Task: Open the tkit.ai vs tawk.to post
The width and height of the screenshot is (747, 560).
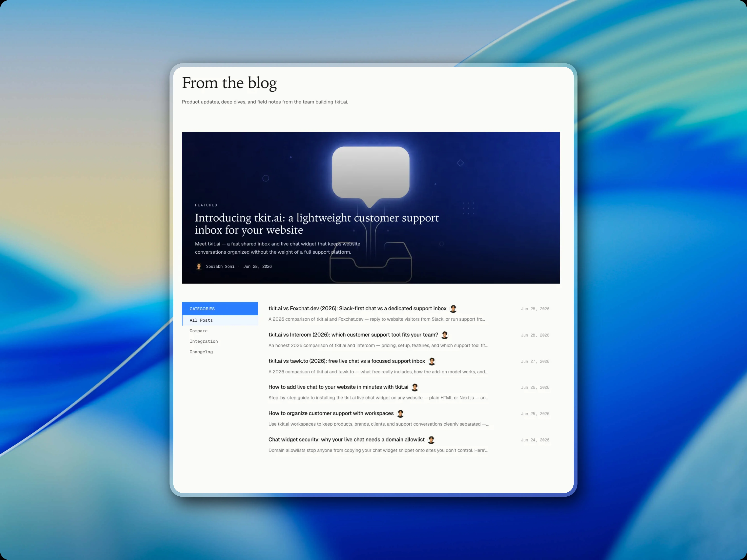Action: [x=347, y=361]
